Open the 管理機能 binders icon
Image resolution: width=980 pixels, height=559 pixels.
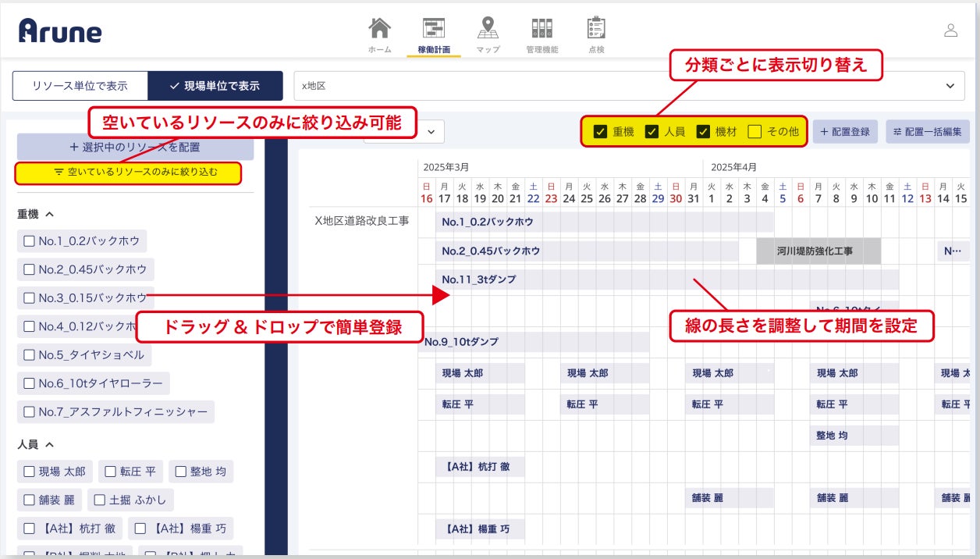pyautogui.click(x=541, y=28)
